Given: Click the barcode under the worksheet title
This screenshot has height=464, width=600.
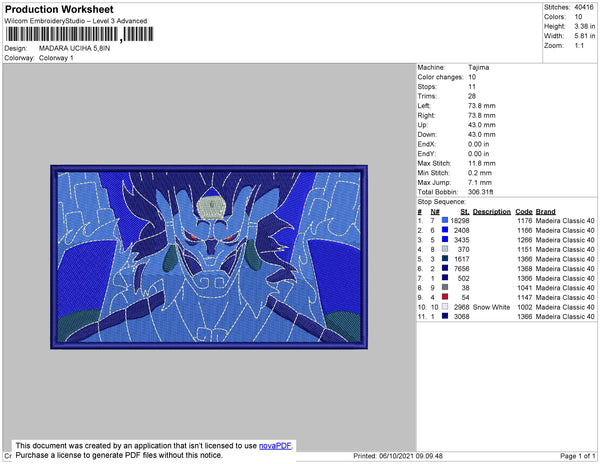Looking at the screenshot, I should click(x=79, y=34).
